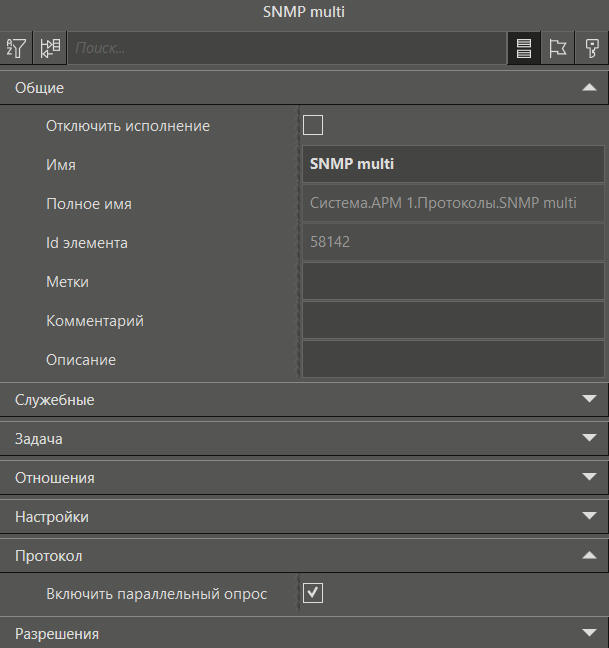609x648 pixels.
Task: Expand the Отношения section
Action: [304, 477]
